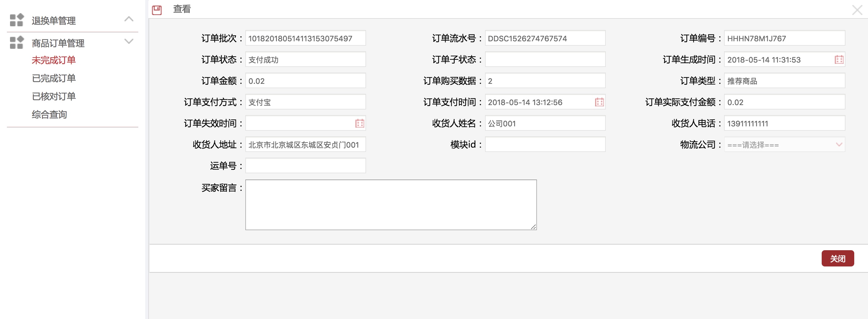This screenshot has width=868, height=319.
Task: Open calendar for 订单失效时间 field
Action: click(360, 123)
